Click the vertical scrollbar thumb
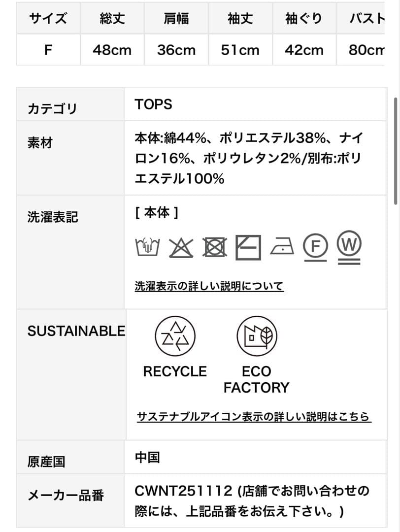 tap(395, 150)
